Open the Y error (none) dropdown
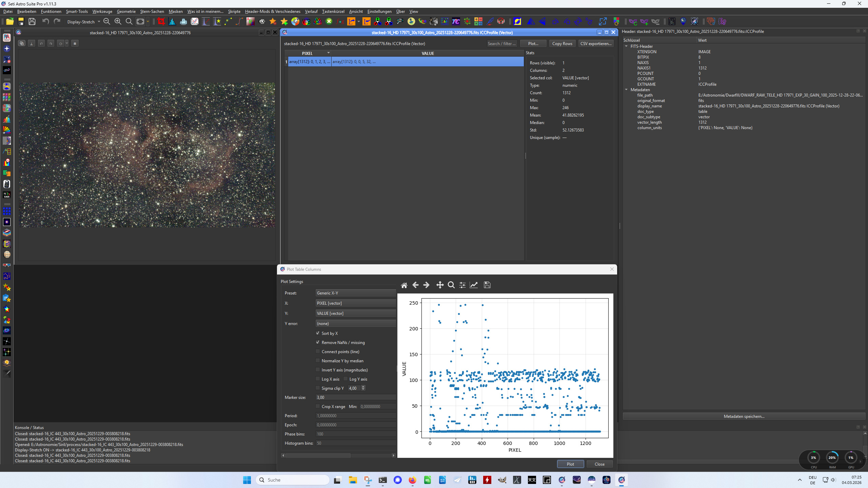This screenshot has width=868, height=488. pos(355,324)
